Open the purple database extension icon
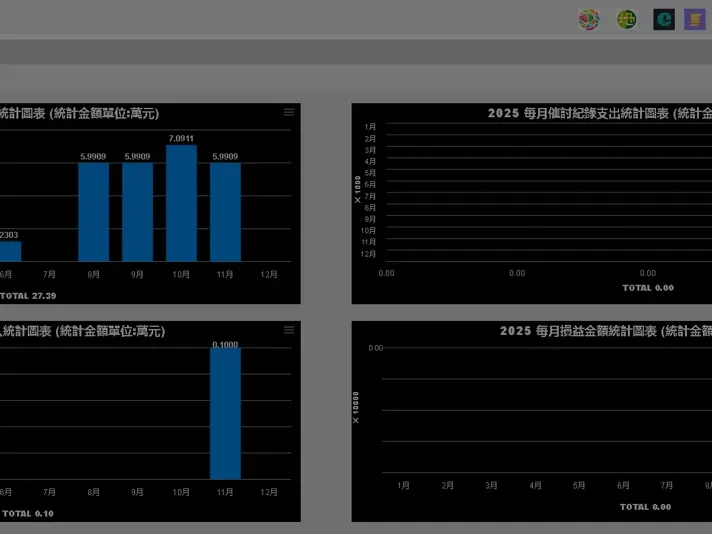Screen dimensions: 712x534 coord(695,19)
